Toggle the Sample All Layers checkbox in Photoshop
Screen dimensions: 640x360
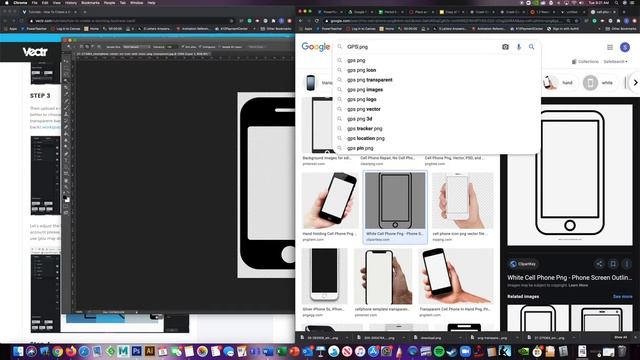pos(231,47)
